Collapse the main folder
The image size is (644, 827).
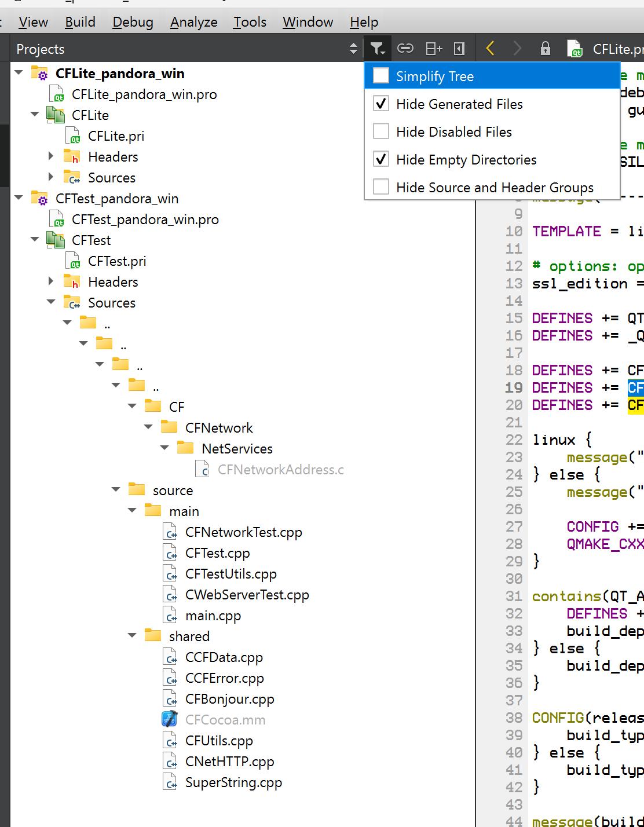[132, 510]
